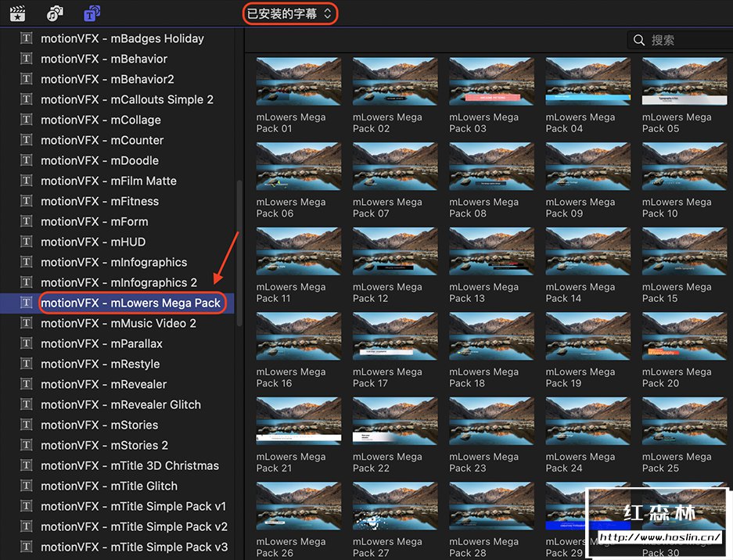The width and height of the screenshot is (733, 560).
Task: Select motionVFX - mRevealer Glitch category
Action: coord(117,404)
